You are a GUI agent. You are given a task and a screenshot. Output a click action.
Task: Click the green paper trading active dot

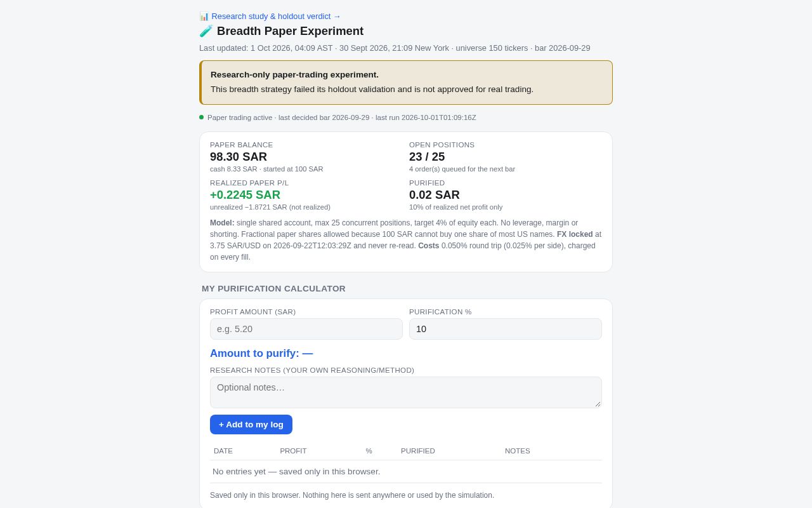pyautogui.click(x=202, y=117)
